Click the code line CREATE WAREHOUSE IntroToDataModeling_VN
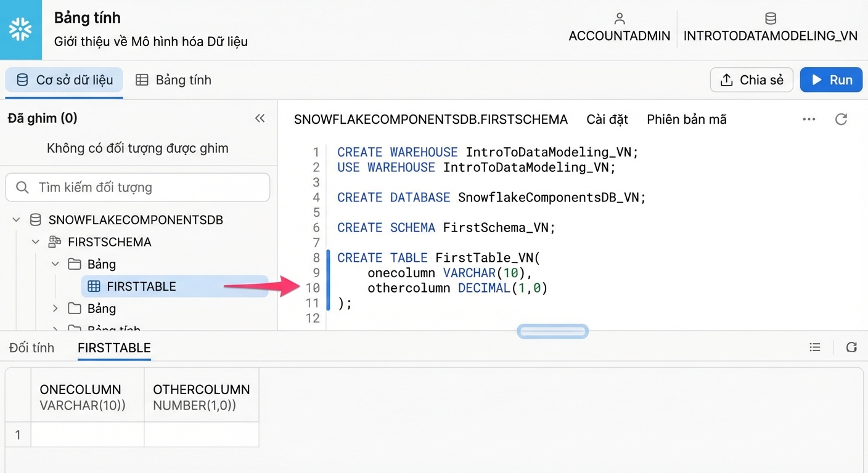Image resolution: width=868 pixels, height=473 pixels. (488, 152)
